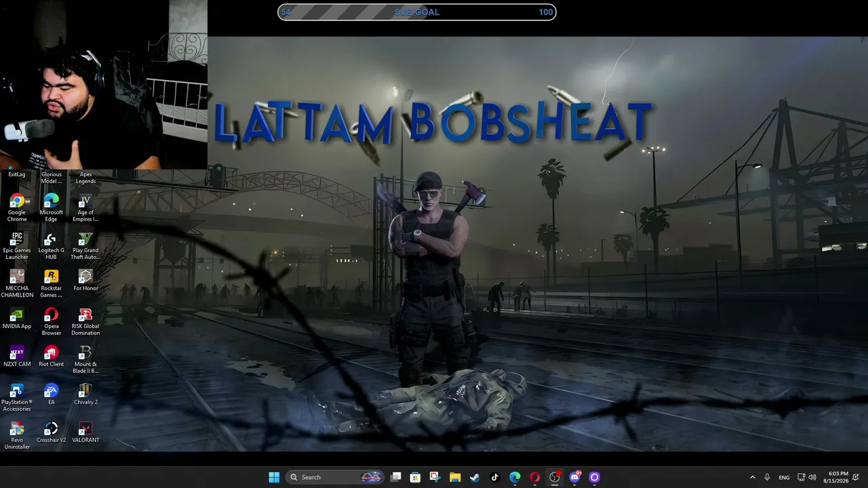Select the Apex Legends desktop label

85,178
